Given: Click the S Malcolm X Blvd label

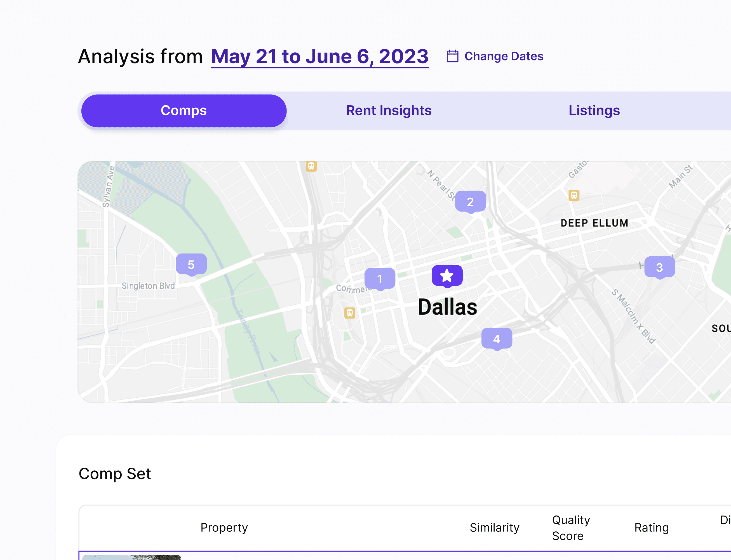Looking at the screenshot, I should click(633, 316).
